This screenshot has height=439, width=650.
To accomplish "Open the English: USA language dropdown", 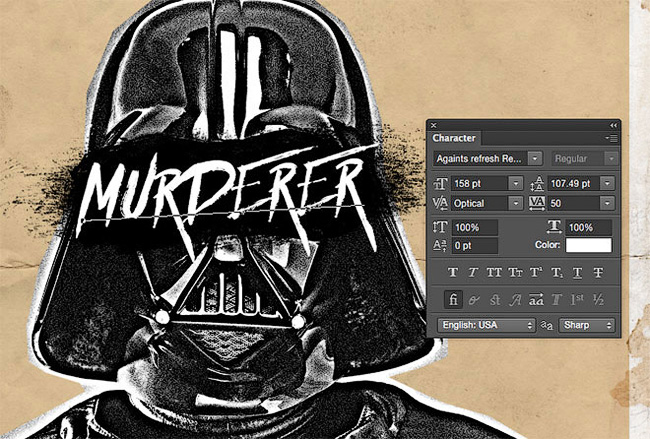I will 486,325.
